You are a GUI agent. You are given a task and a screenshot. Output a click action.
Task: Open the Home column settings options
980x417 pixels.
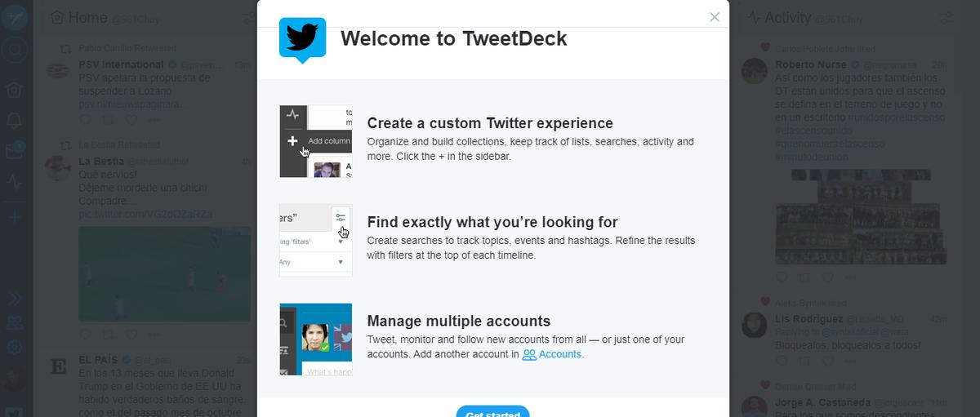[x=249, y=17]
